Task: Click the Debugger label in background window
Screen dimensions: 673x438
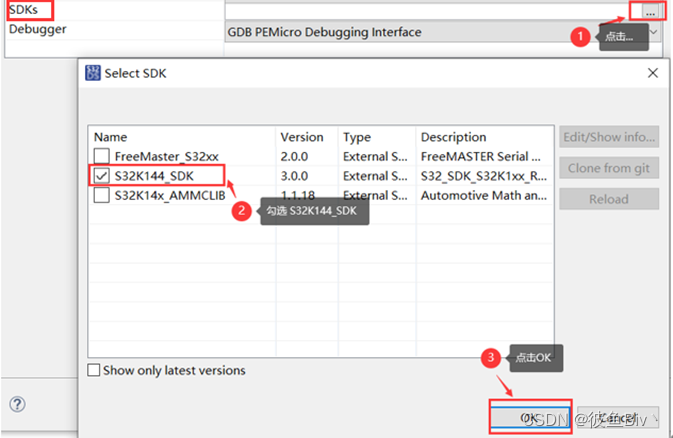Action: [38, 29]
